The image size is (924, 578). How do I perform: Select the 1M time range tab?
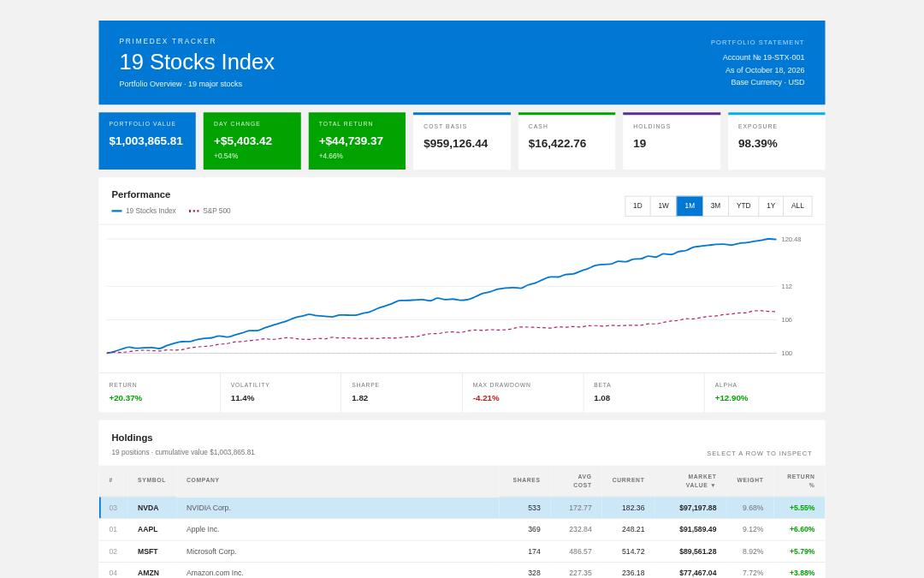pos(690,206)
